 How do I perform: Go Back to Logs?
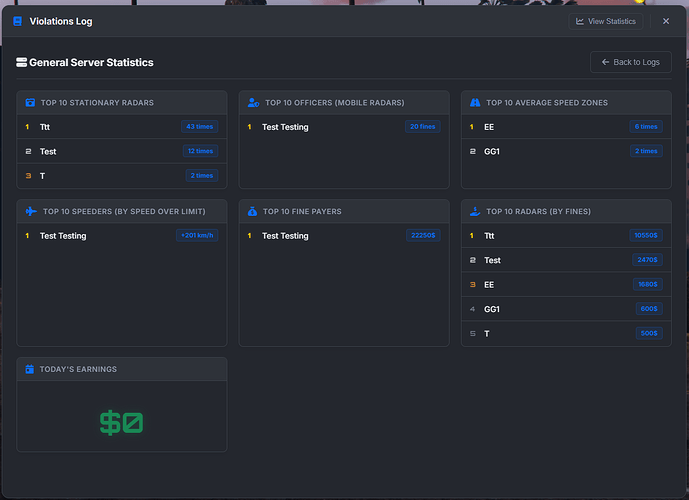pyautogui.click(x=630, y=62)
